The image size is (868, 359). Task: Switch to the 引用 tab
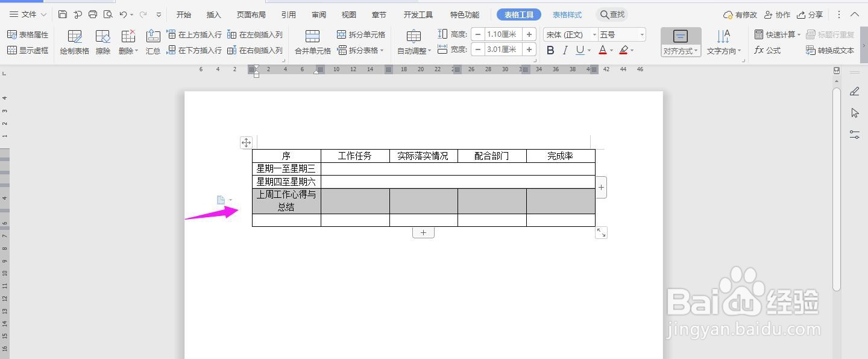289,14
